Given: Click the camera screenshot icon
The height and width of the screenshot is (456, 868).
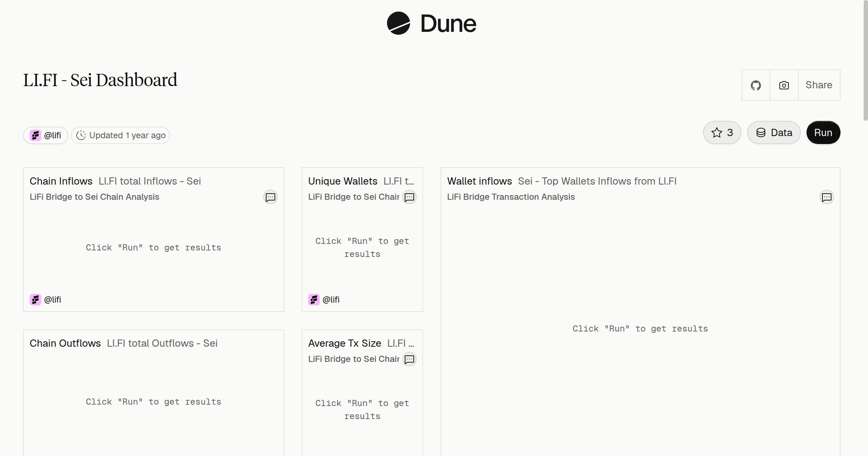Looking at the screenshot, I should click(784, 85).
